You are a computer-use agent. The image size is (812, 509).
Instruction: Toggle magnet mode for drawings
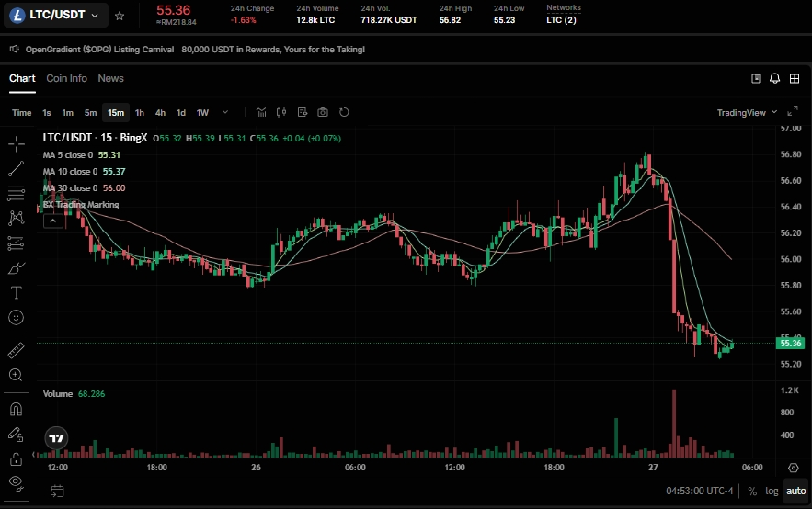[x=16, y=409]
